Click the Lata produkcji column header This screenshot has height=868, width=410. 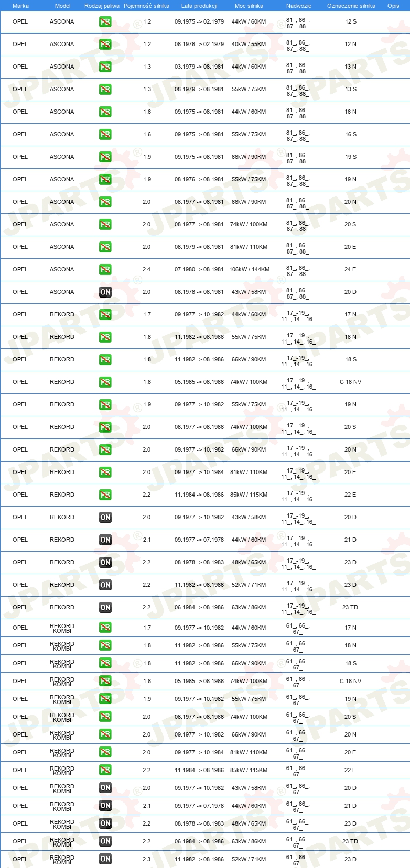tap(199, 6)
